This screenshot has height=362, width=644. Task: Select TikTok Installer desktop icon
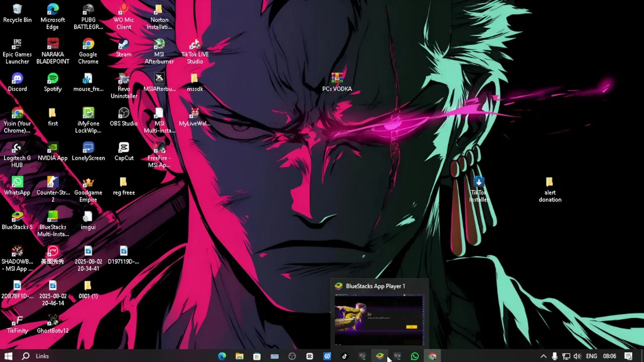[x=478, y=190]
